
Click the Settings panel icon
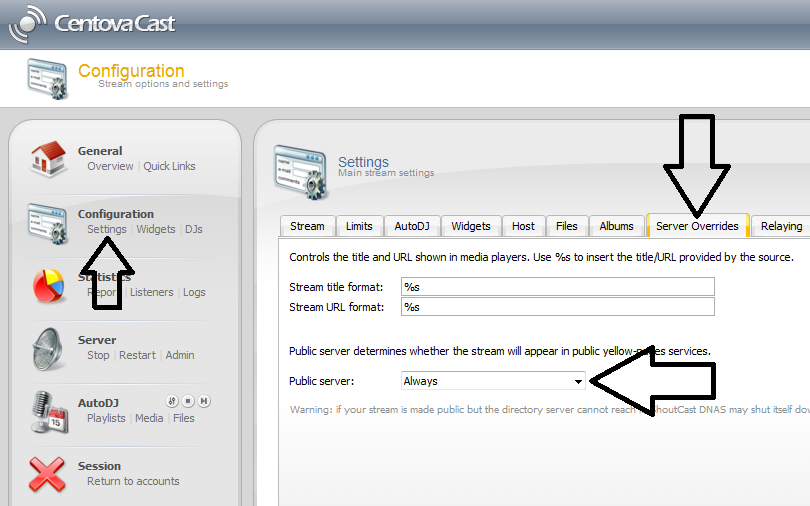coord(301,172)
